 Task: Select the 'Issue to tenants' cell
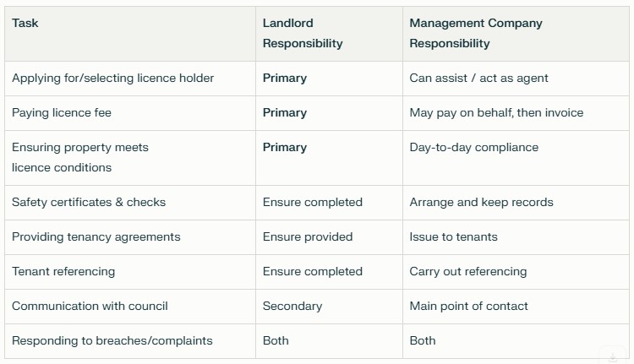454,236
